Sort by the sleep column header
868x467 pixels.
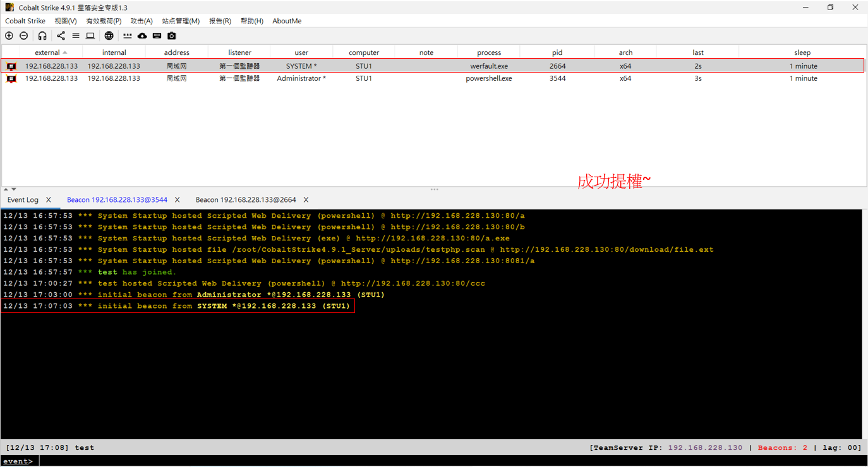pos(802,52)
